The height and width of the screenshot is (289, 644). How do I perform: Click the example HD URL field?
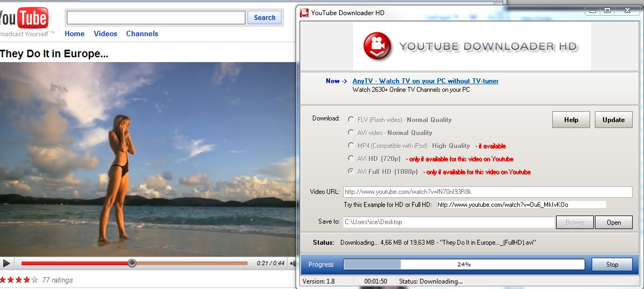click(521, 204)
